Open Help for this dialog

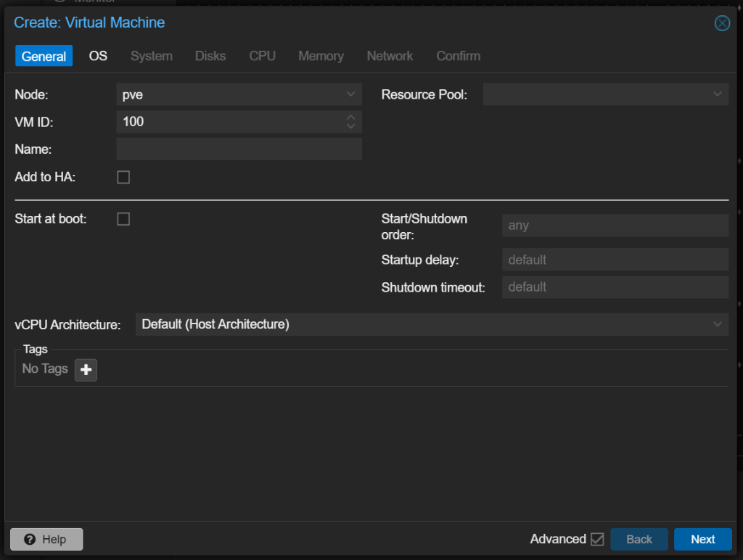[x=46, y=539]
